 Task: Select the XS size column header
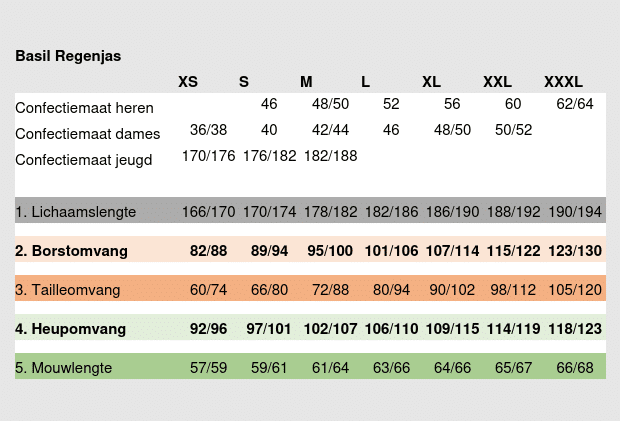188,81
